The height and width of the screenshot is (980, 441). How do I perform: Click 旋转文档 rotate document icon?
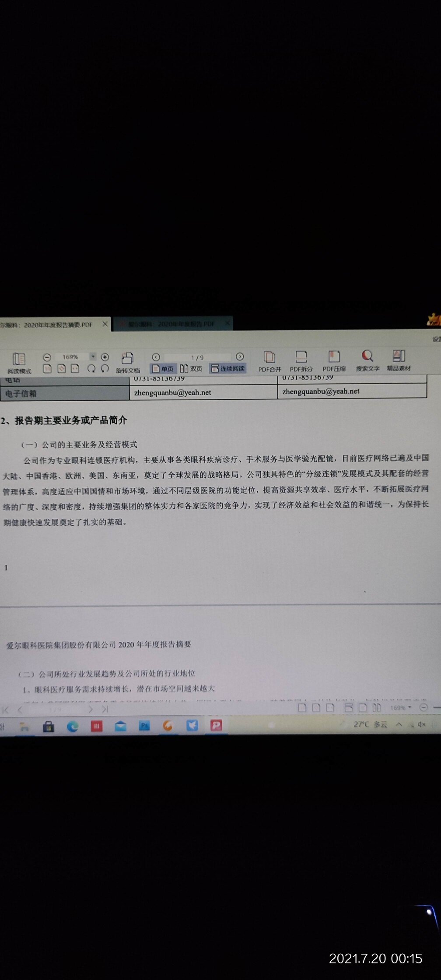pyautogui.click(x=127, y=362)
